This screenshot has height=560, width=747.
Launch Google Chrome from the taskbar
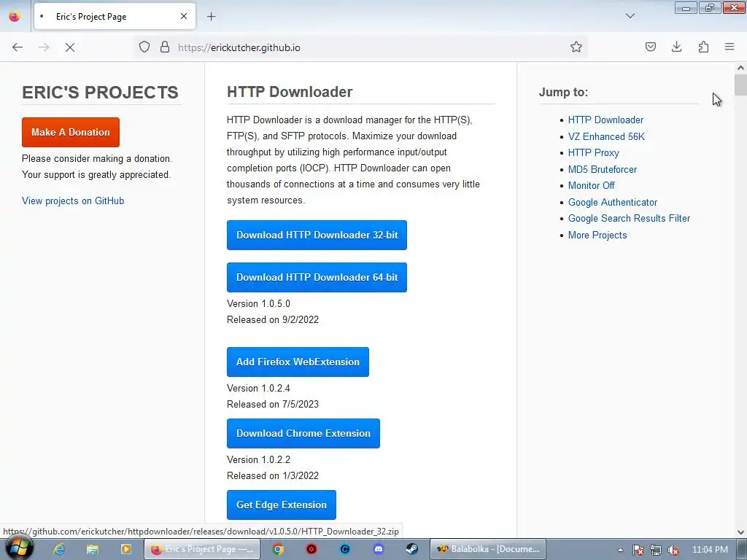click(278, 549)
